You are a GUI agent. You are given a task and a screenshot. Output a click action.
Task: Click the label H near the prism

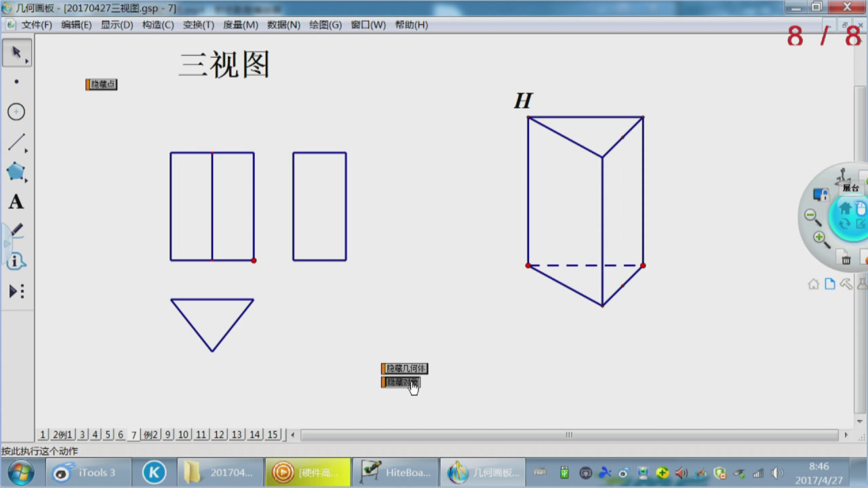tap(523, 101)
